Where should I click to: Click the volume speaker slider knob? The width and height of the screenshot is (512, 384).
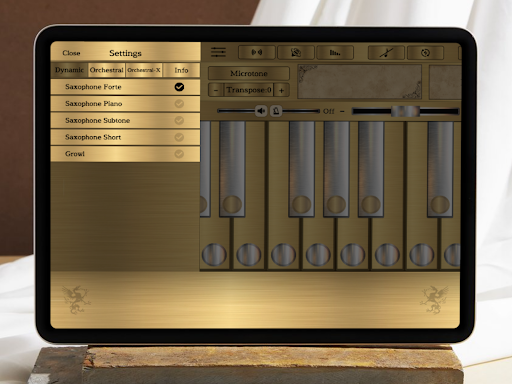[x=261, y=111]
